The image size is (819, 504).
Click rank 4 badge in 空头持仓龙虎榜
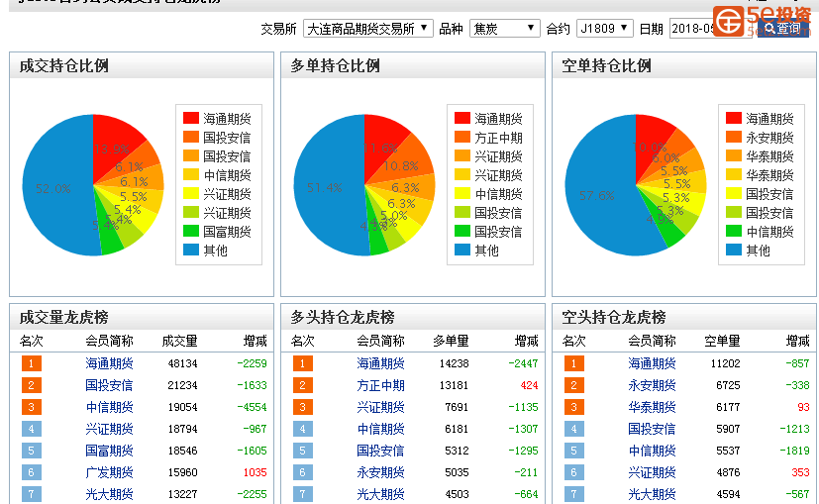click(x=574, y=429)
